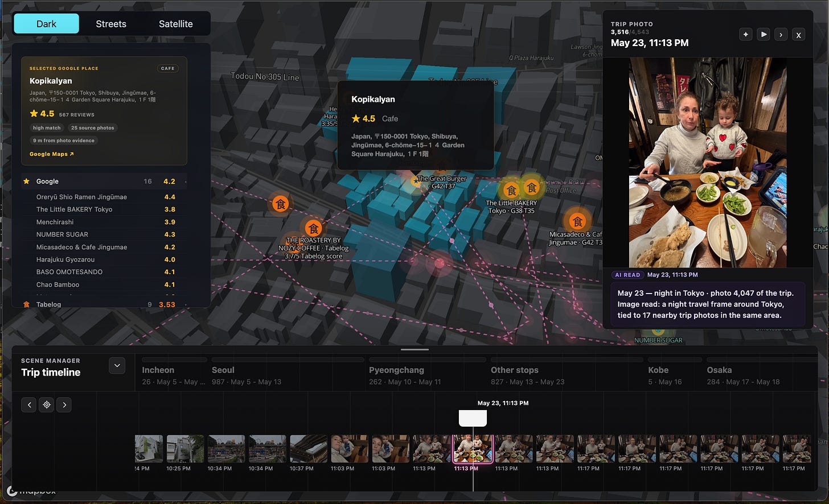Click the panel resize grabber above the timeline
The height and width of the screenshot is (504, 829).
point(414,349)
